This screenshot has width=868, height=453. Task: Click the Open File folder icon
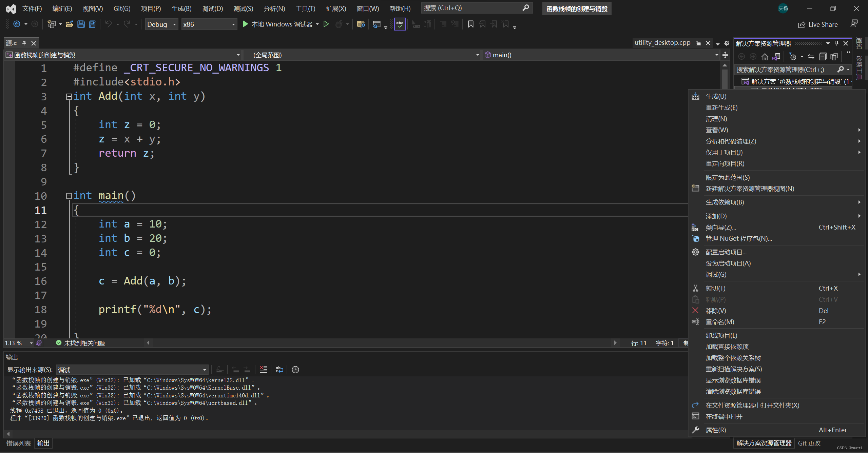69,24
